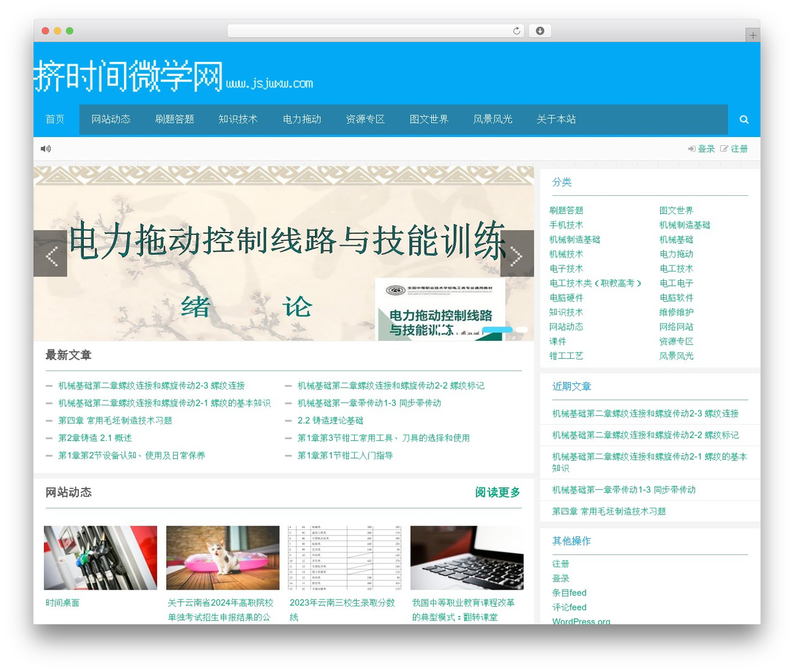Select 电工技术类（职教高考） category
This screenshot has width=794, height=672.
(595, 283)
